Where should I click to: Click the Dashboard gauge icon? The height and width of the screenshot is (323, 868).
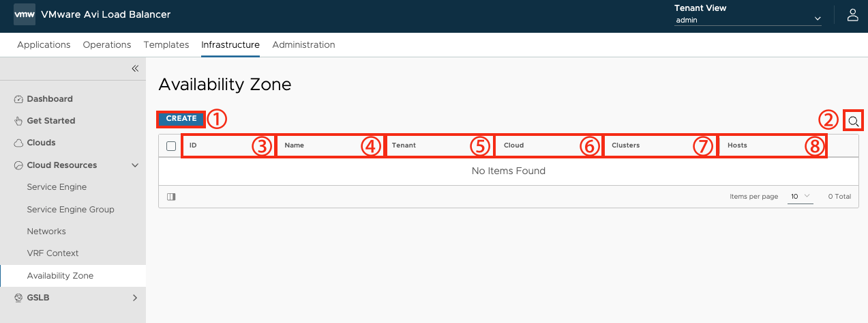pos(18,99)
